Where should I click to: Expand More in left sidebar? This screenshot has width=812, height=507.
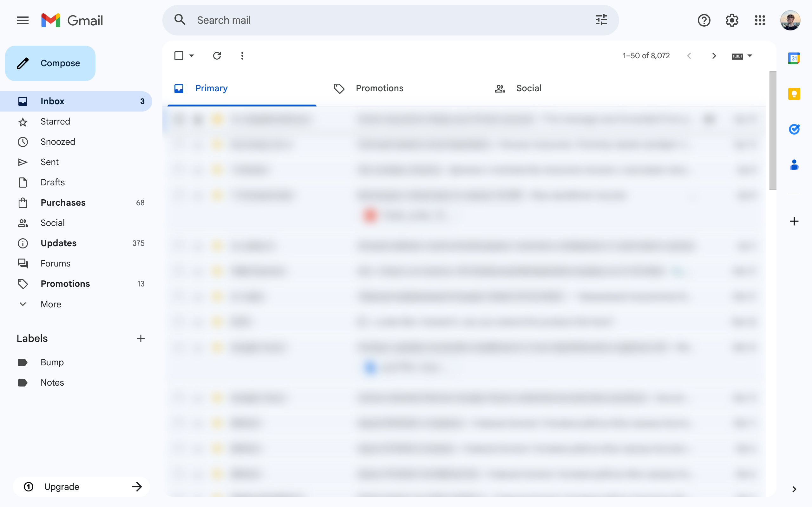click(51, 304)
